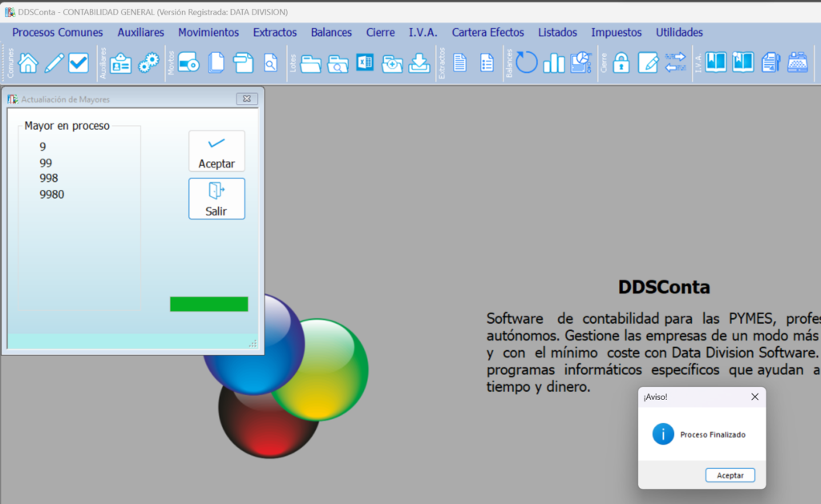This screenshot has width=821, height=504.
Task: Confirm the ¡Aviso! dialog with Aceptar
Action: (730, 475)
